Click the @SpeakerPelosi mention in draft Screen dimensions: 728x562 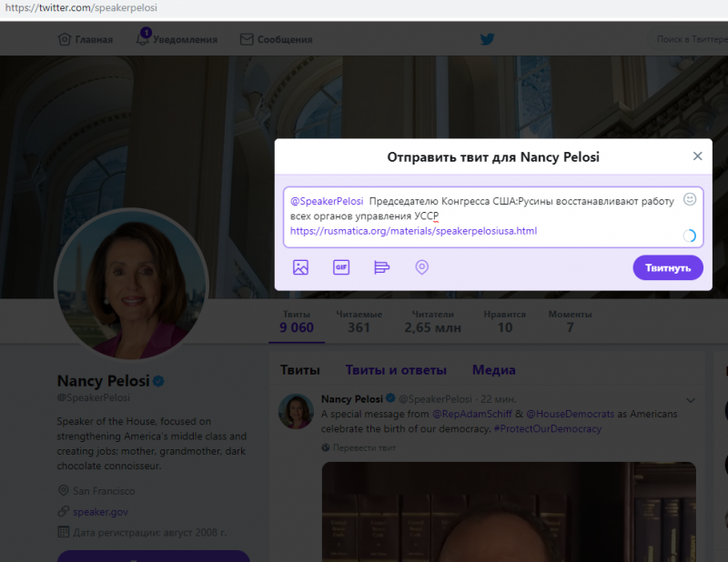pyautogui.click(x=327, y=201)
